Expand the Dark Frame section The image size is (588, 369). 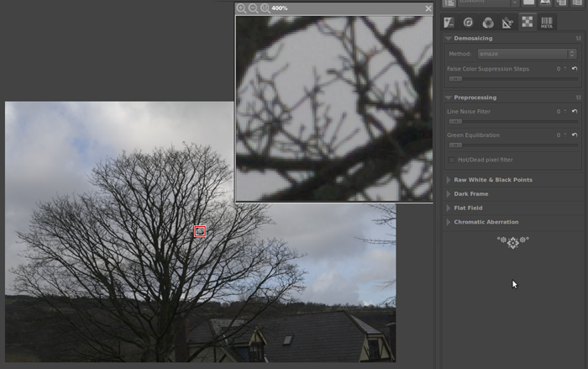click(470, 194)
